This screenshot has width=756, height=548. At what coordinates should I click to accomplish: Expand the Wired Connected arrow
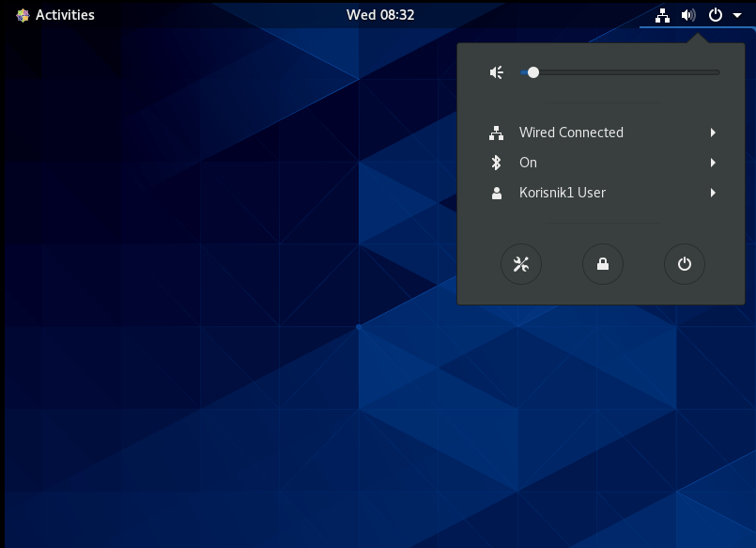point(713,133)
